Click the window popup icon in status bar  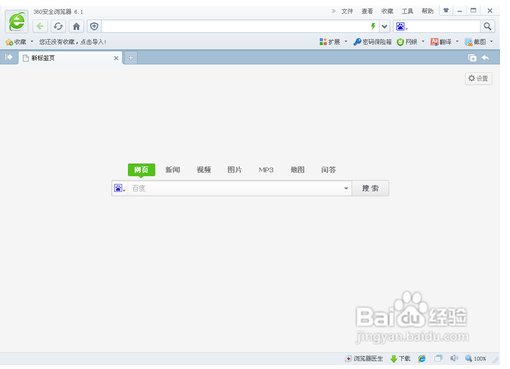tap(438, 358)
